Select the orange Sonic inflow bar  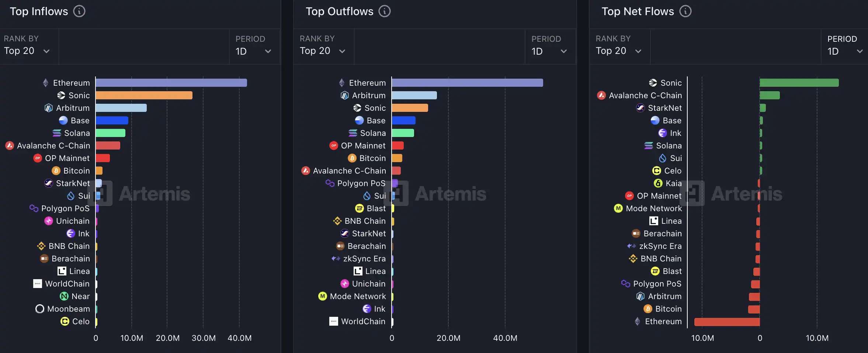click(x=144, y=95)
